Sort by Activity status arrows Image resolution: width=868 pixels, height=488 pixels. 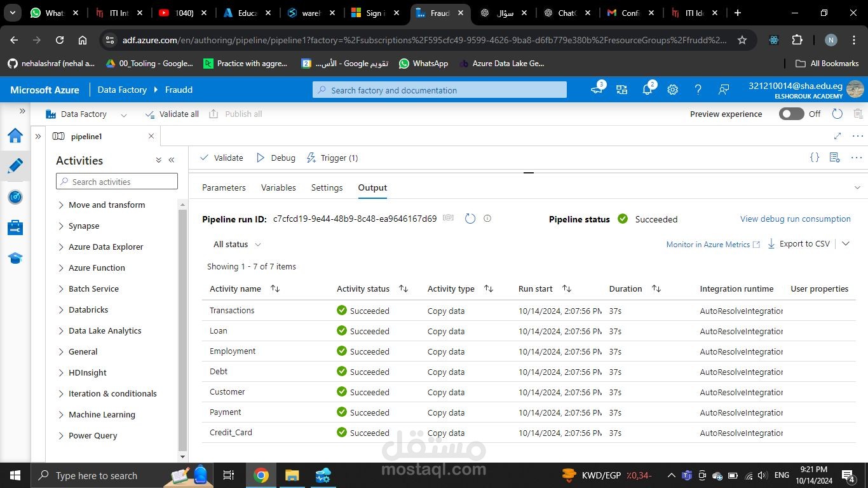(403, 288)
